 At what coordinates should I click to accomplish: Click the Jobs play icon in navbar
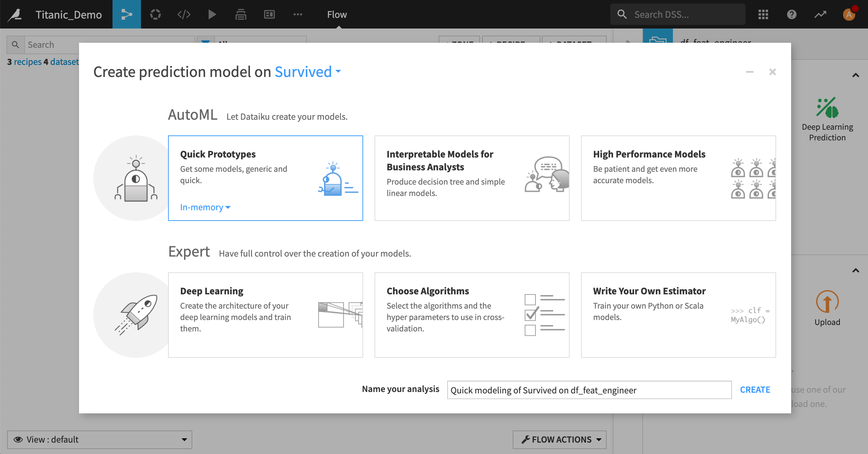tap(212, 15)
